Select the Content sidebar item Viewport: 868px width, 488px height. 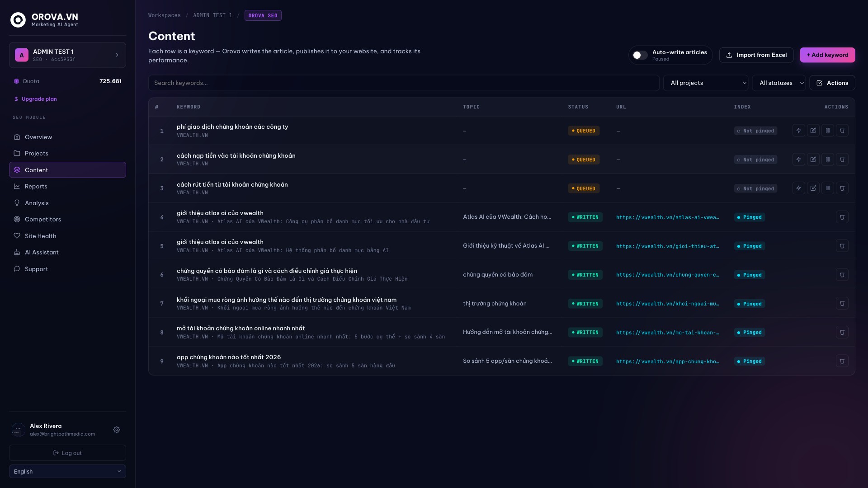[67, 170]
